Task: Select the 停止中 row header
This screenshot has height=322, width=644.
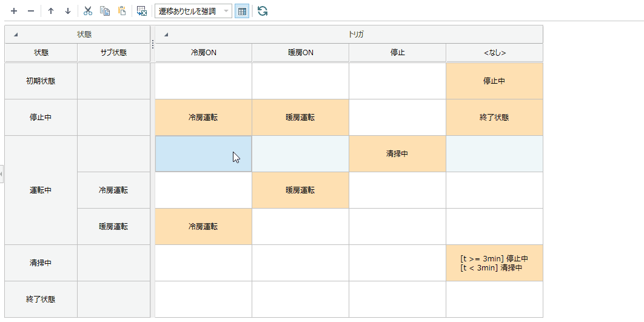Action: tap(41, 117)
